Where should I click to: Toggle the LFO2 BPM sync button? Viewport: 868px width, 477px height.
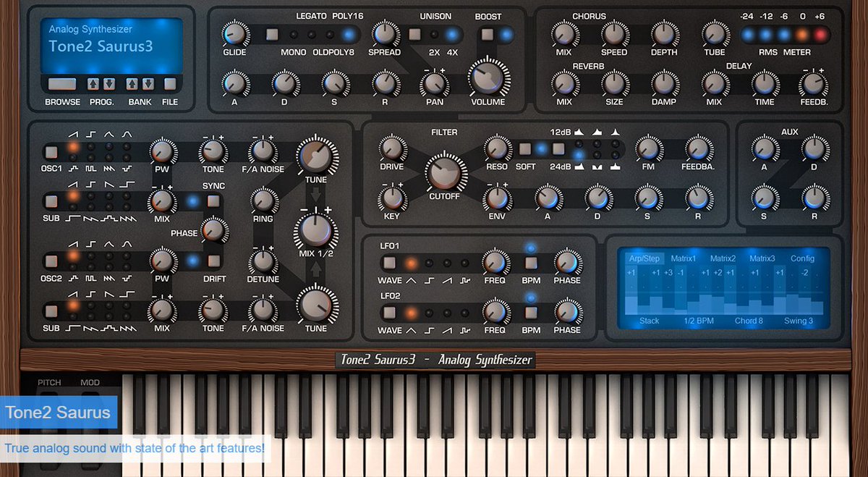point(531,313)
